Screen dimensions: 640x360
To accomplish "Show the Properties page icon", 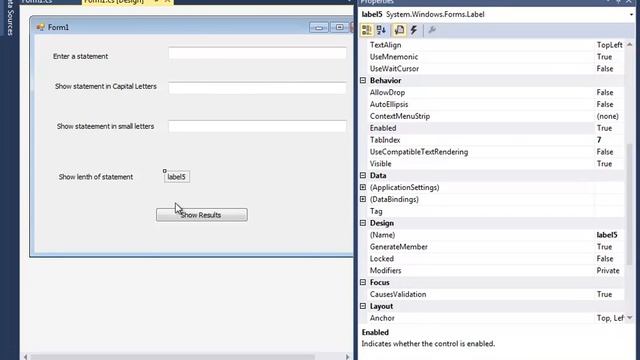I will click(399, 30).
